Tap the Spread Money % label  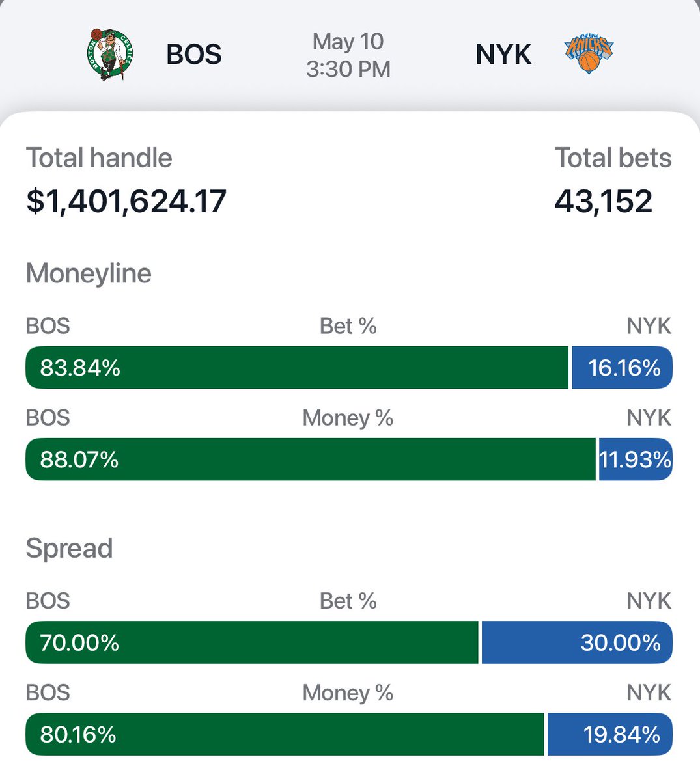348,692
